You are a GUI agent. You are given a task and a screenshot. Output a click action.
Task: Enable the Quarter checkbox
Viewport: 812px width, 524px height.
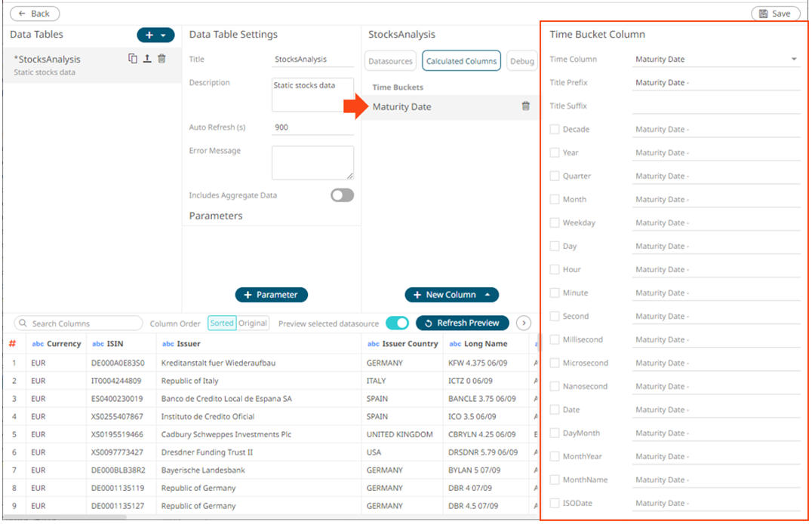click(x=555, y=176)
